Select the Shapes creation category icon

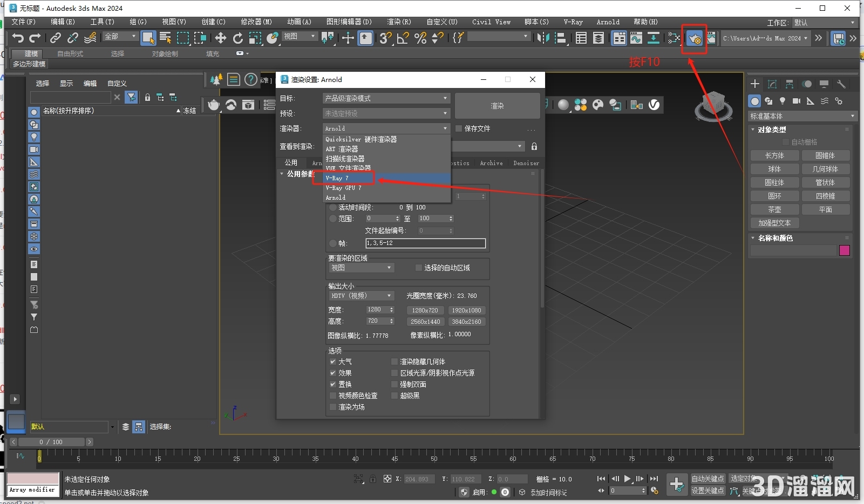[x=769, y=101]
